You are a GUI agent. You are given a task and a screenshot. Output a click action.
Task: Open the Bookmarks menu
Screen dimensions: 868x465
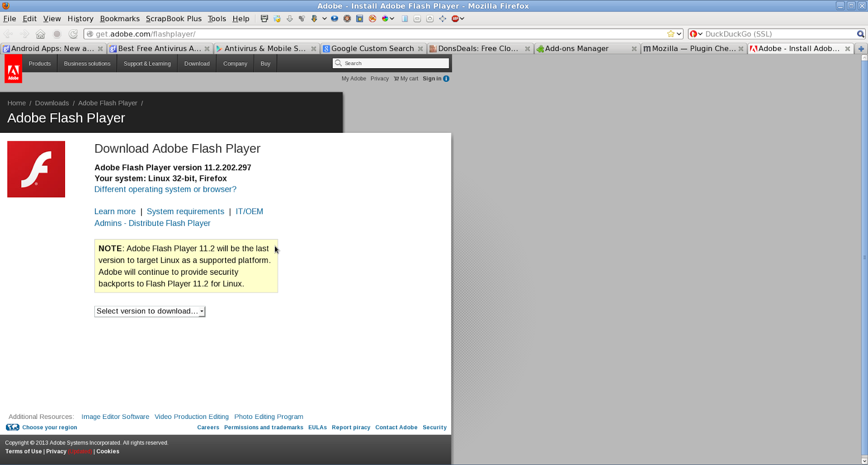(120, 18)
